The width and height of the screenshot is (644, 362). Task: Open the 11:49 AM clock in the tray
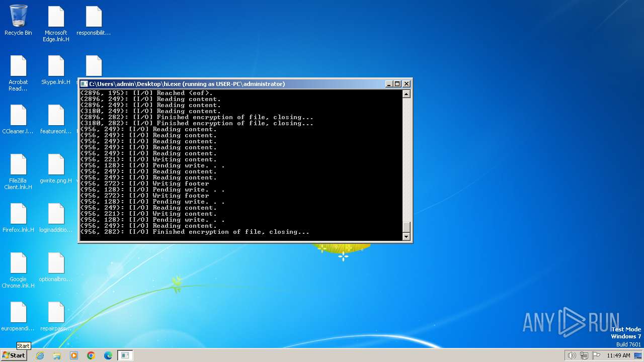pos(618,355)
